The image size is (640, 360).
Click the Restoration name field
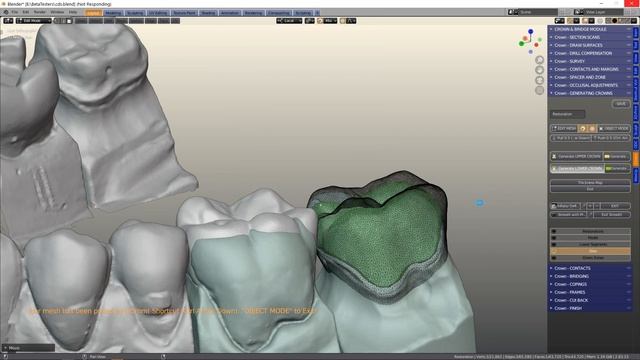[x=567, y=114]
